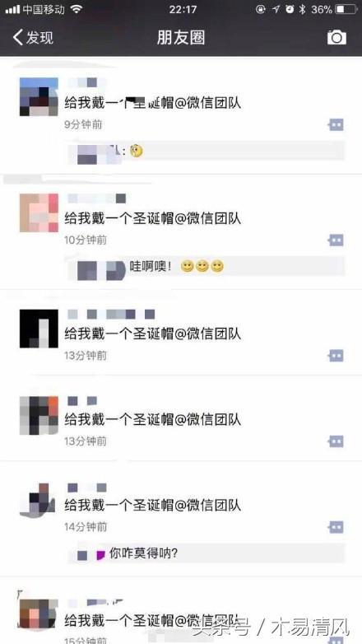The image size is (362, 644).
Task: Tap the 朋友圈 title in the nav bar
Action: [181, 37]
